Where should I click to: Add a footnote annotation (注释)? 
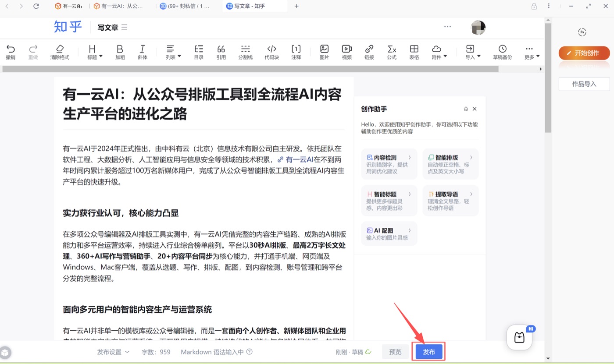[296, 52]
